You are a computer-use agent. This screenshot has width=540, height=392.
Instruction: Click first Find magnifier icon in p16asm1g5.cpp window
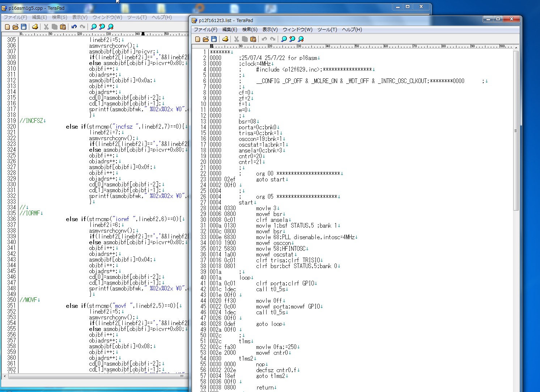point(94,27)
